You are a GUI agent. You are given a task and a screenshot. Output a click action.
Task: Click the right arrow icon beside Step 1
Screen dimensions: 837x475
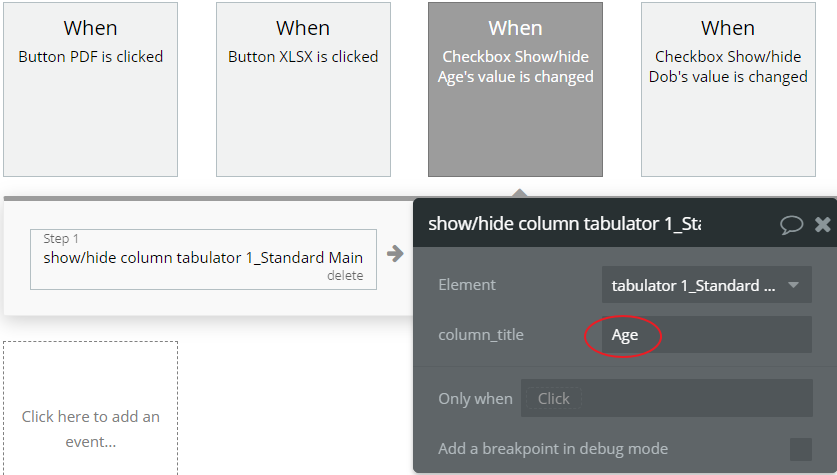(395, 255)
